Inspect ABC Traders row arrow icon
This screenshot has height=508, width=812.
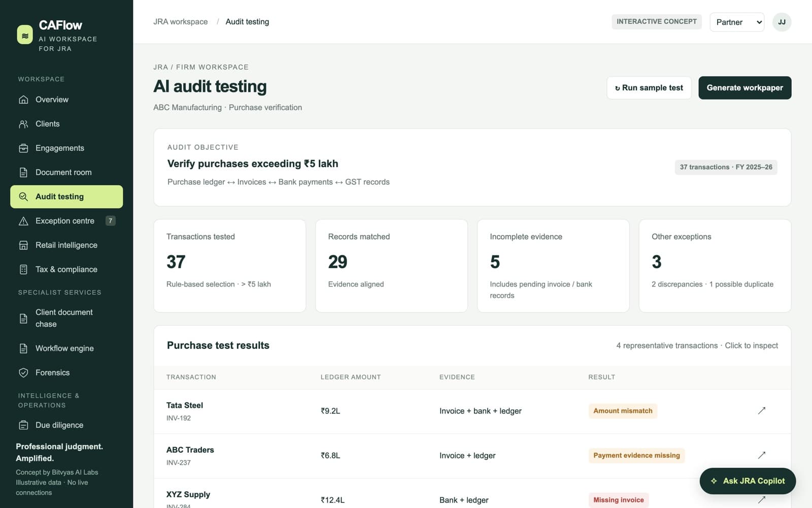pyautogui.click(x=761, y=455)
